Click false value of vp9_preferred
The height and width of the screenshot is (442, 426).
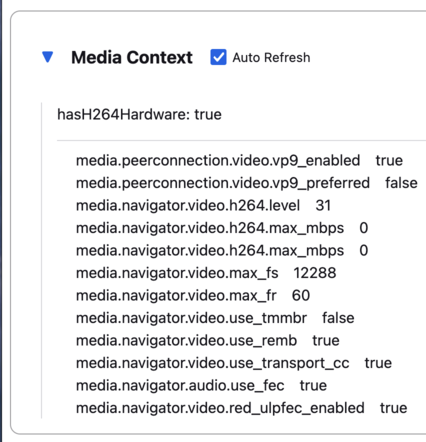(401, 183)
